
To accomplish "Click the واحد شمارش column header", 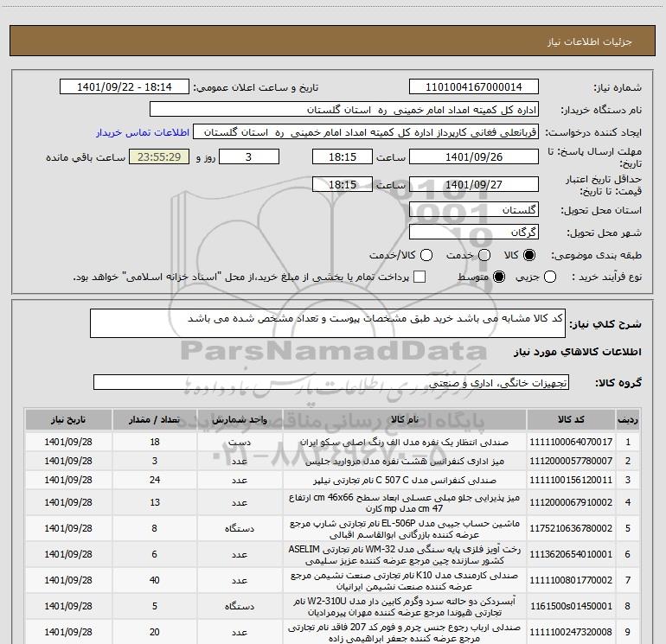I will pos(240,420).
